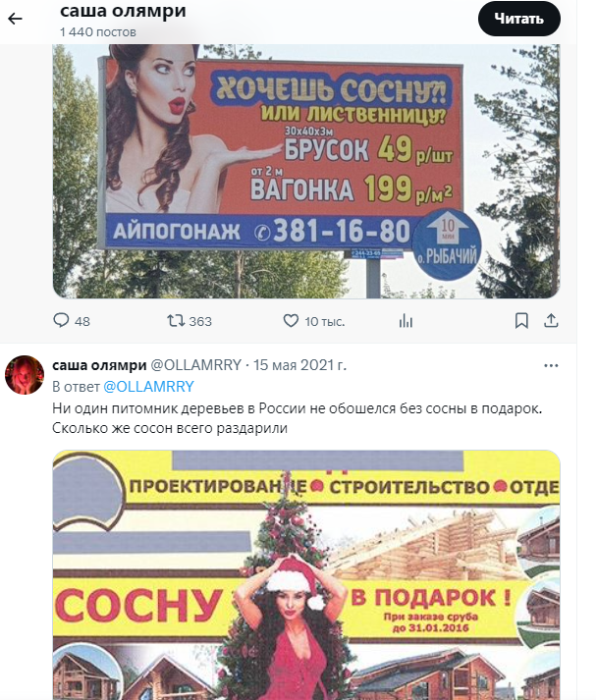Open the ХОЧЕШЬ СОСНУ billboard image
Viewport: 596px width, 700px height.
[306, 171]
